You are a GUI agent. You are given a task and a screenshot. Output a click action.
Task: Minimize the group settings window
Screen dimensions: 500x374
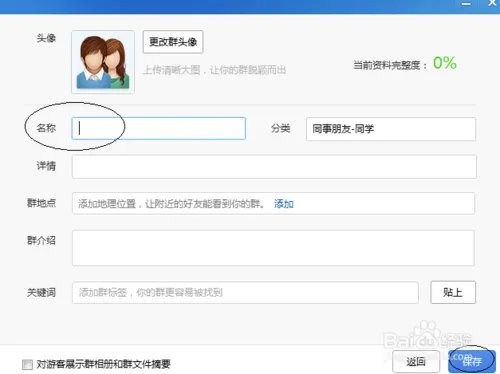[466, 4]
